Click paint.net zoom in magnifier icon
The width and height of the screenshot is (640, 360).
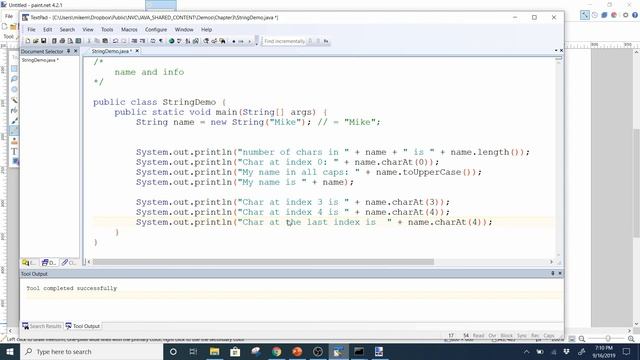point(631,339)
